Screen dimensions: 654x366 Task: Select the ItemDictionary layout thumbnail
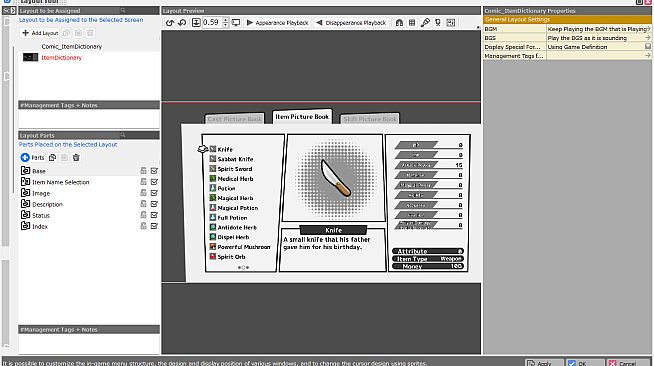pyautogui.click(x=30, y=58)
